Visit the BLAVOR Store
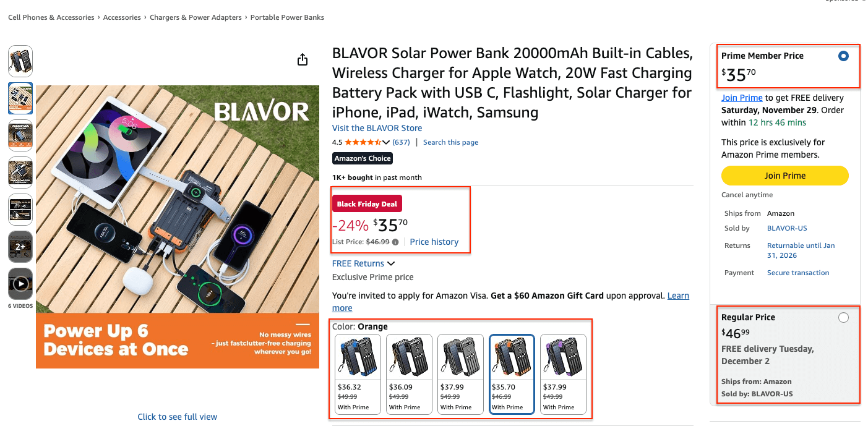This screenshot has height=426, width=868. pyautogui.click(x=377, y=128)
